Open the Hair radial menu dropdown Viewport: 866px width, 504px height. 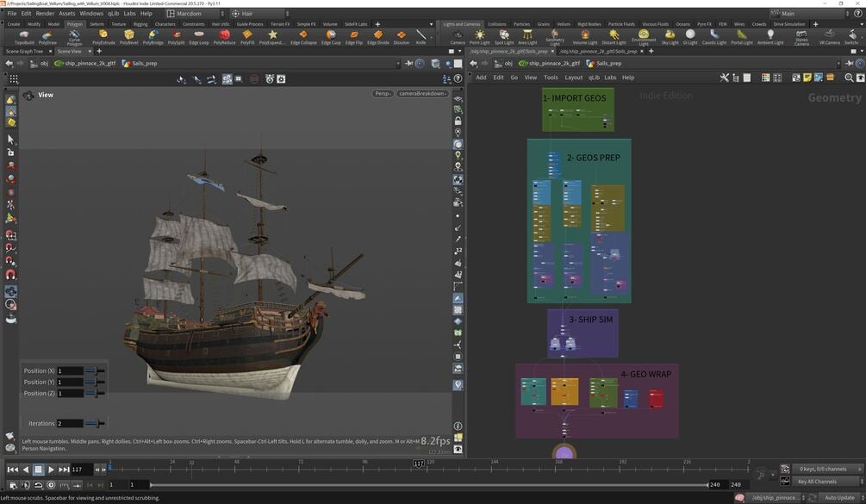click(260, 13)
